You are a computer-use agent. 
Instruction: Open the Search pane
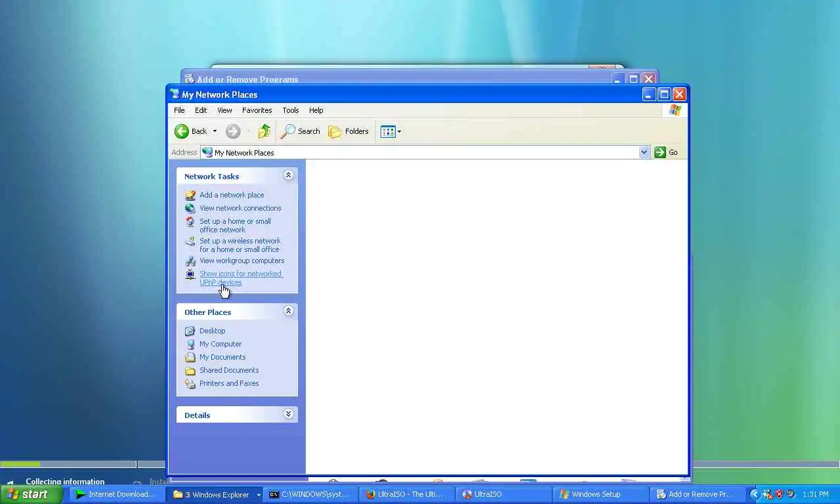(x=300, y=131)
